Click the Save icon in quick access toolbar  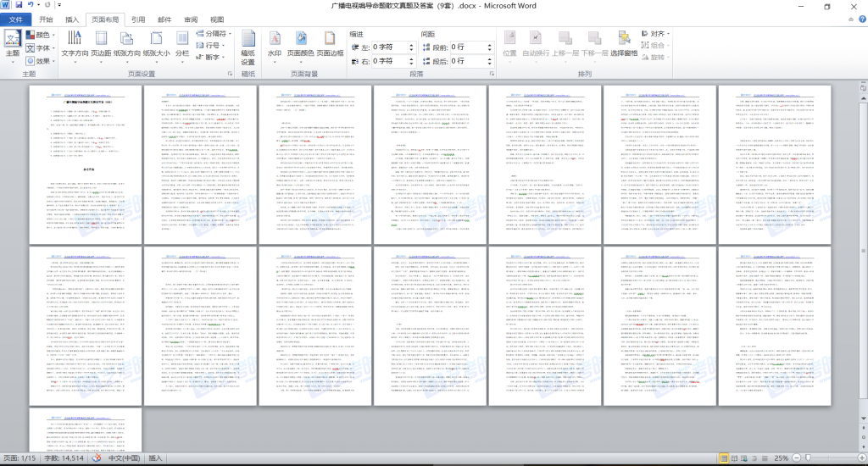coord(19,6)
